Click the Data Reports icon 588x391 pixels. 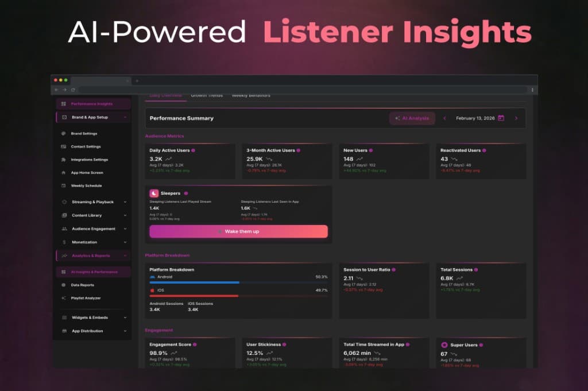click(x=63, y=285)
